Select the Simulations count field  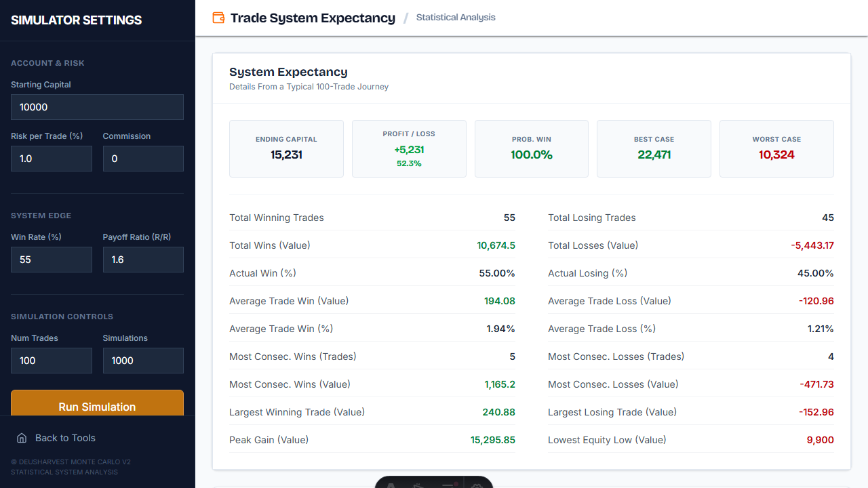pos(143,360)
